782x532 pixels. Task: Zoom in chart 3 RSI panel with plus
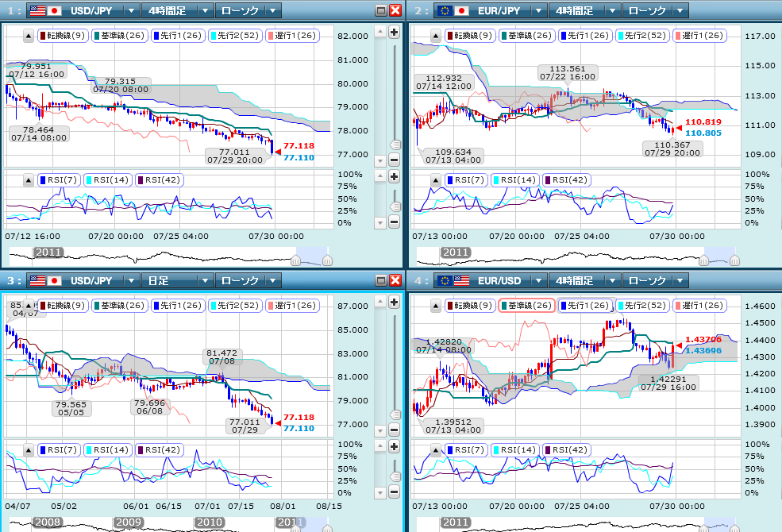pyautogui.click(x=394, y=447)
